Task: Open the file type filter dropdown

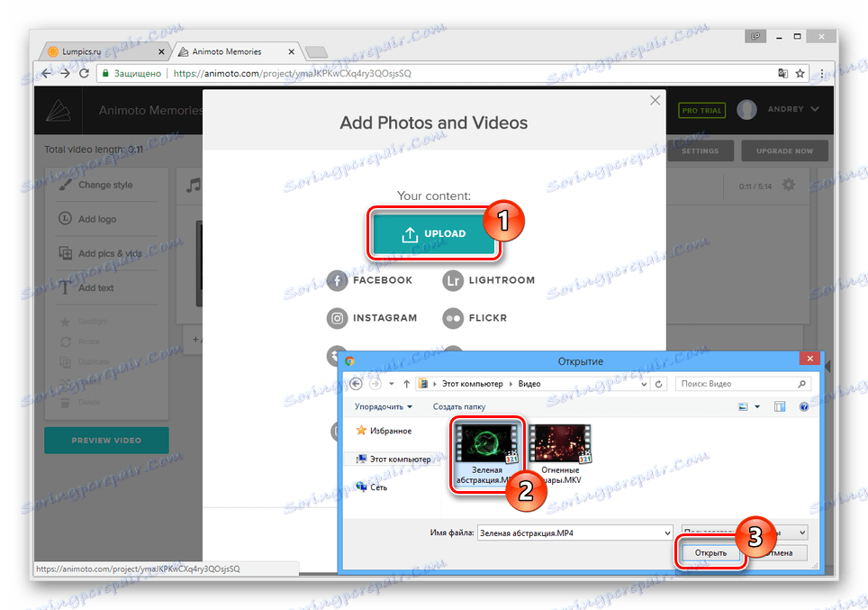Action: point(802,533)
